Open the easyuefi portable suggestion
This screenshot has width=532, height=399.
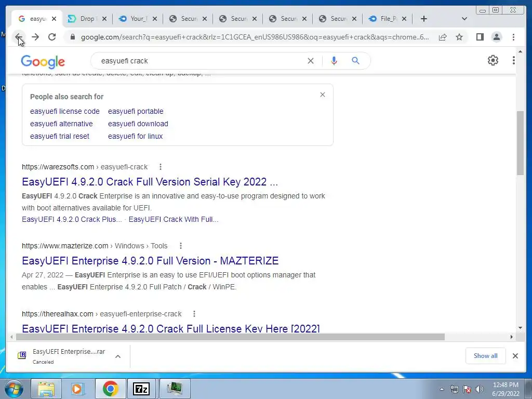136,111
